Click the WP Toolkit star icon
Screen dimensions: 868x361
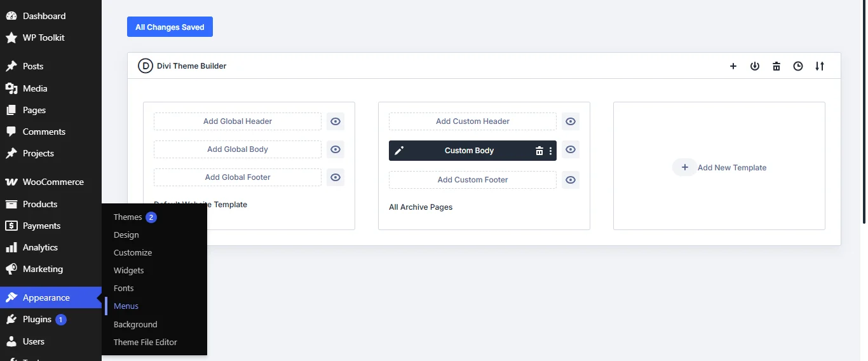11,37
